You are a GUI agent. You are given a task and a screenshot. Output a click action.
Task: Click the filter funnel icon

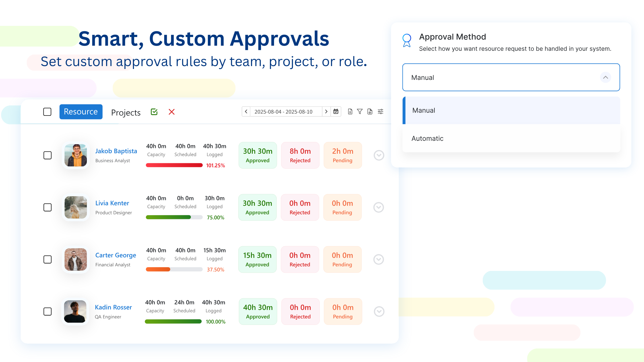click(x=360, y=111)
